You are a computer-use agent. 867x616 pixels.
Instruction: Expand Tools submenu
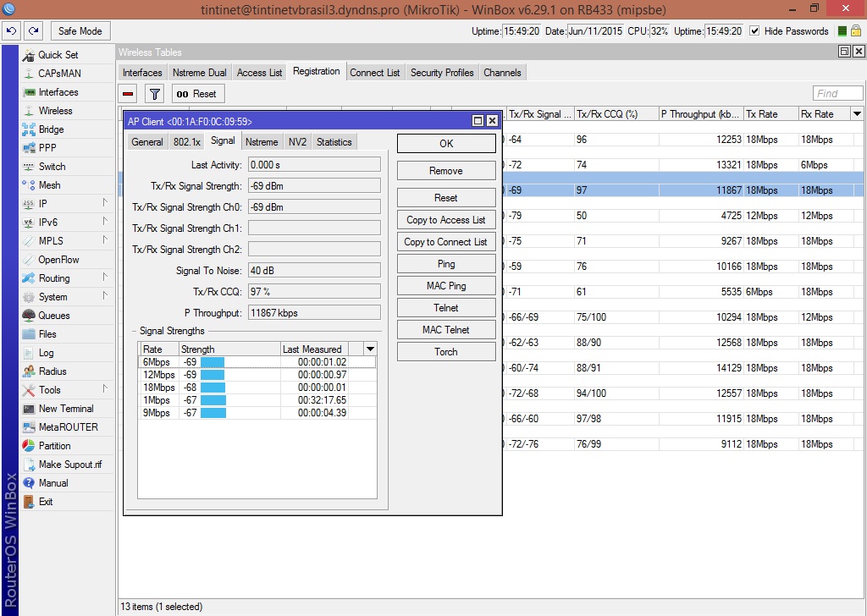pyautogui.click(x=105, y=389)
